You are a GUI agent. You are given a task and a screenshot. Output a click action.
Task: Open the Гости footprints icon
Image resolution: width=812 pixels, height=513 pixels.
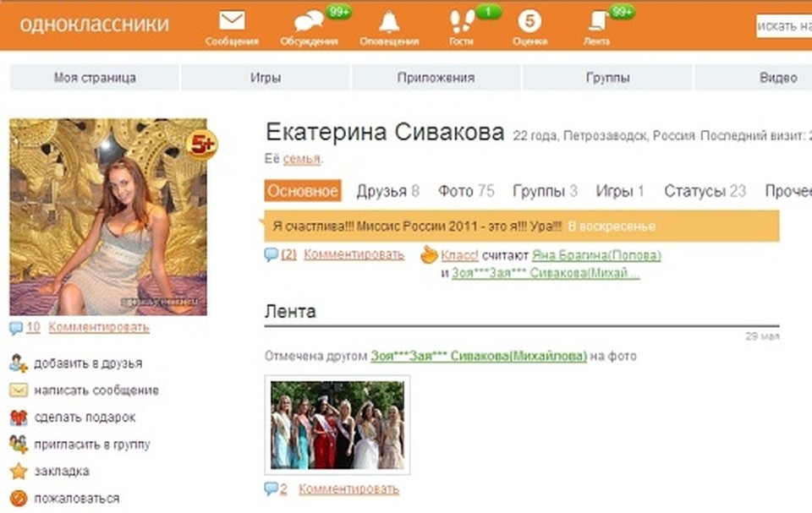pyautogui.click(x=462, y=22)
